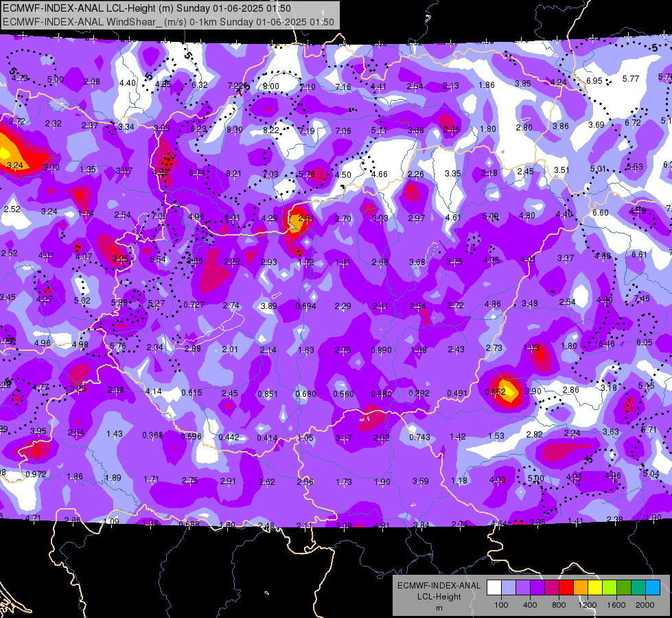This screenshot has height=618, width=672.
Task: Click the wind shear value 7.16
Action: tap(343, 87)
